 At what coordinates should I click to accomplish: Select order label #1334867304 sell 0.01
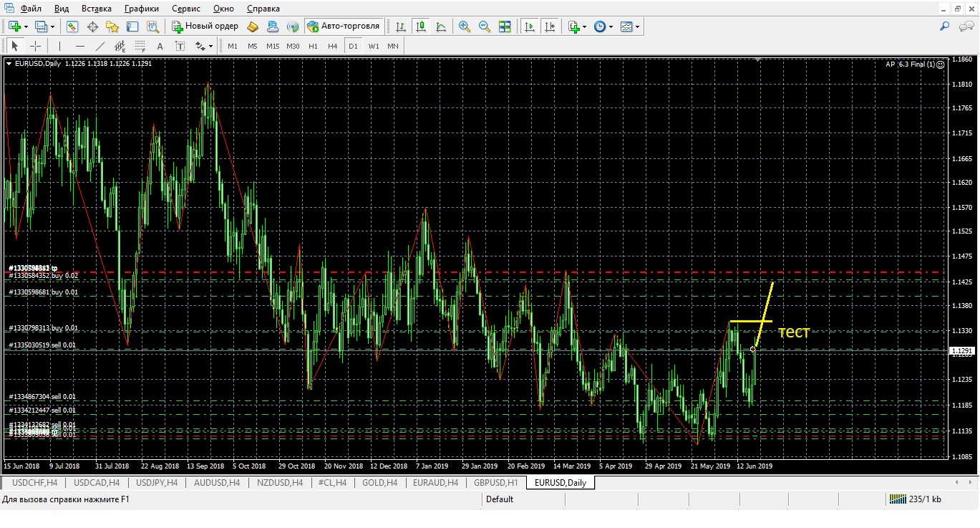(x=42, y=396)
